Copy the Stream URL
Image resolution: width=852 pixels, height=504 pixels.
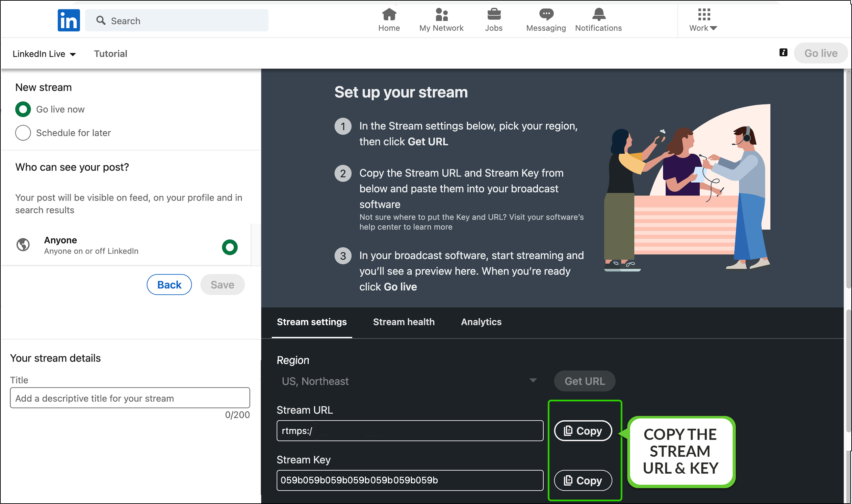(x=583, y=431)
